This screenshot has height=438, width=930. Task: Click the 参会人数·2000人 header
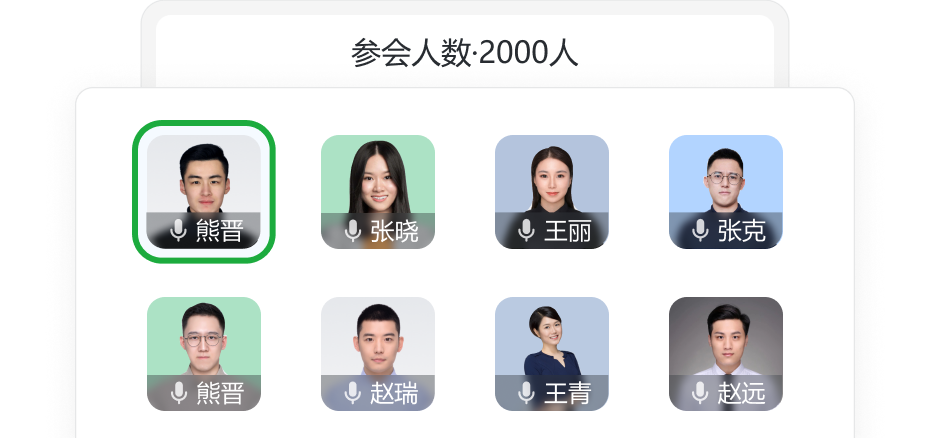coord(464,53)
